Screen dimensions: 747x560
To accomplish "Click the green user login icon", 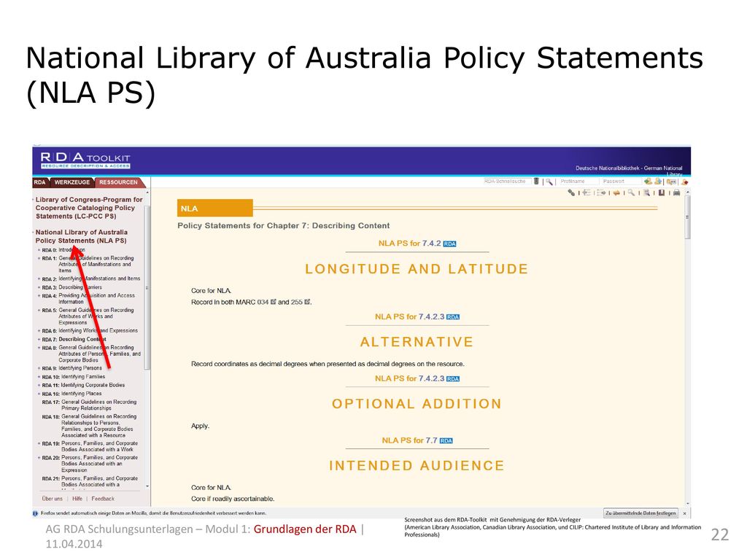I will pyautogui.click(x=648, y=181).
